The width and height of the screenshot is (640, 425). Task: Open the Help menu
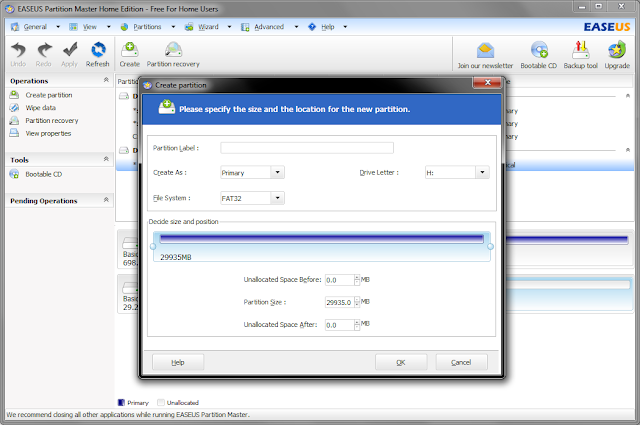click(328, 27)
